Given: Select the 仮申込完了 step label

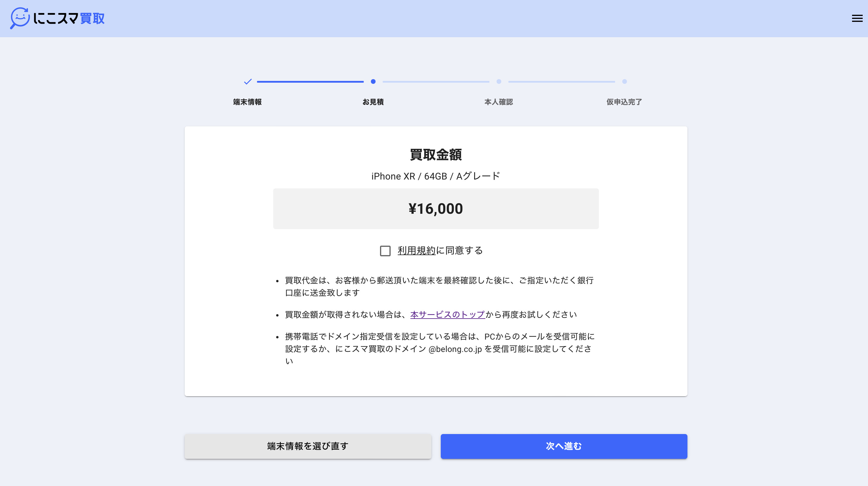Looking at the screenshot, I should 624,102.
